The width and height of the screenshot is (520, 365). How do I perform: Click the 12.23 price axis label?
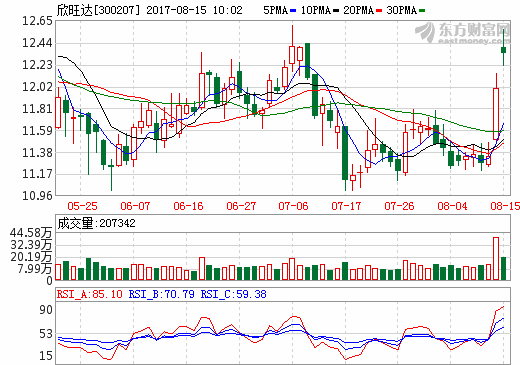(x=37, y=65)
